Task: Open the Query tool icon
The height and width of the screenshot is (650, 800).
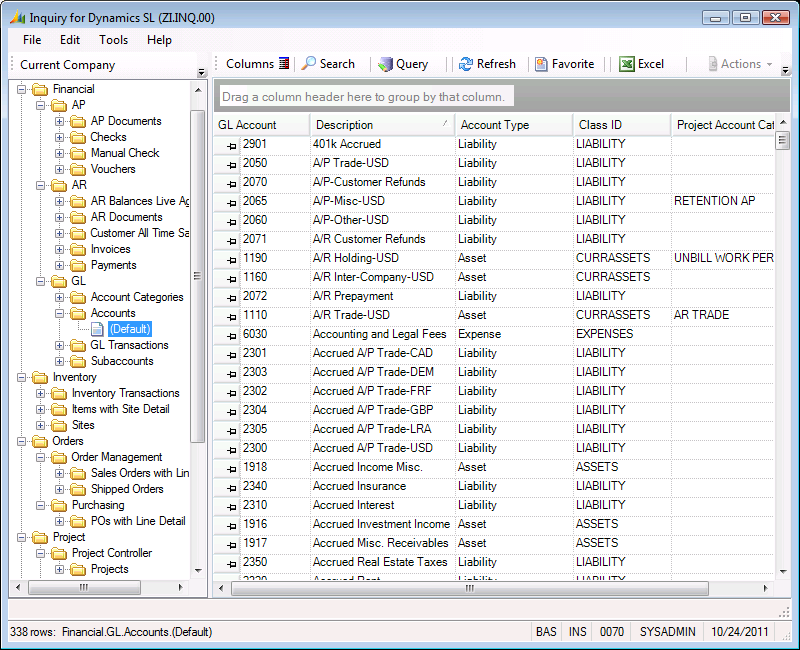Action: pyautogui.click(x=385, y=64)
